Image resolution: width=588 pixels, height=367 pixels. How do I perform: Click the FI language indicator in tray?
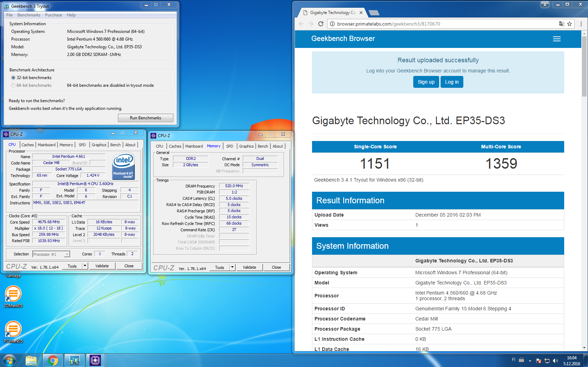(x=514, y=360)
